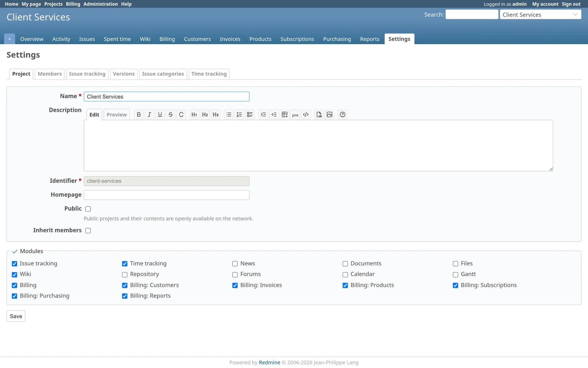The image size is (588, 368).
Task: Insert a Heading 1 in the description
Action: point(194,114)
